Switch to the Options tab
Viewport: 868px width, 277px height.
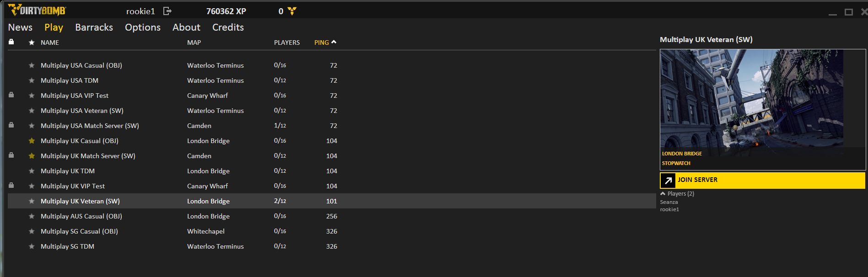(143, 27)
